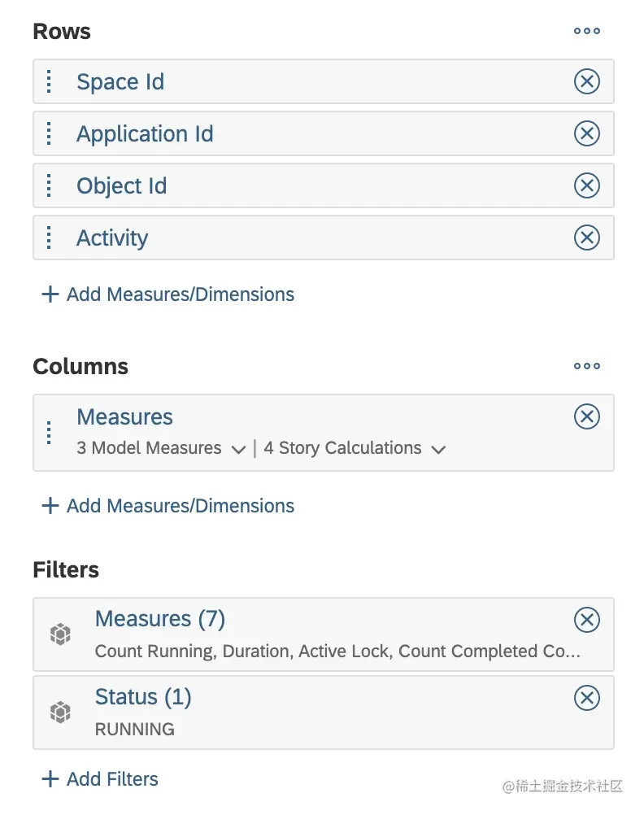Remove Space Id from Rows

(x=586, y=81)
